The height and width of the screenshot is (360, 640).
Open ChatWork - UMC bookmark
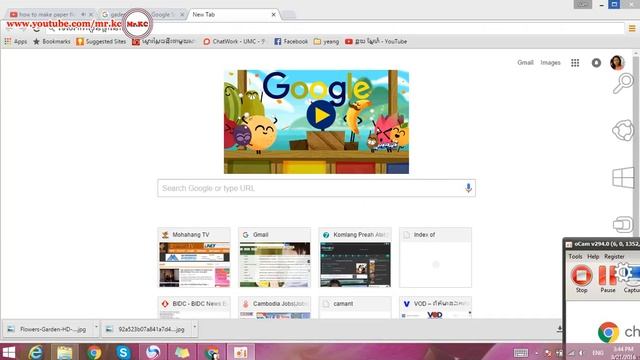[234, 41]
